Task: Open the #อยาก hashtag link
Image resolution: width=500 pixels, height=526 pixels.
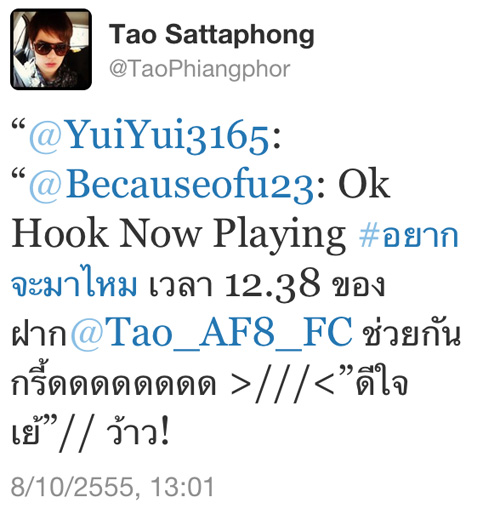Action: [409, 235]
